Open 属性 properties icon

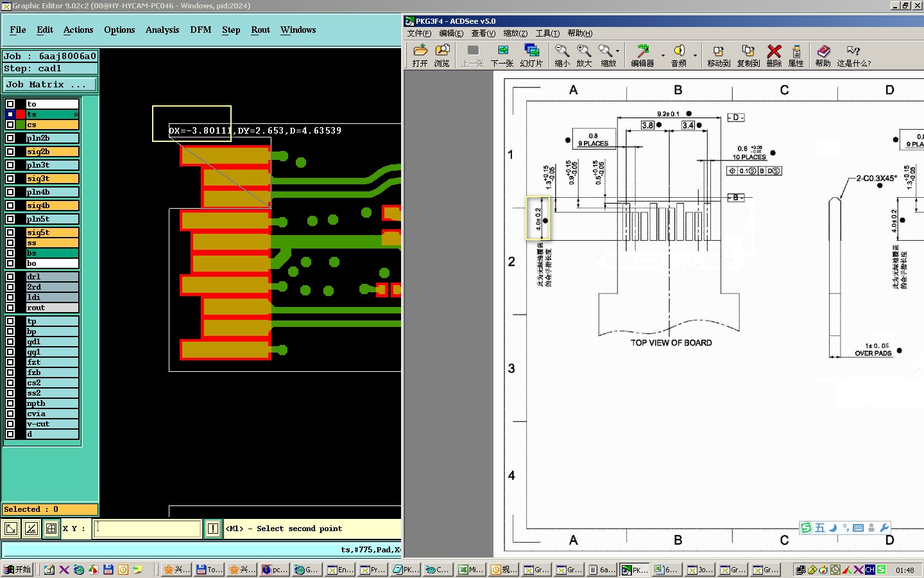tap(796, 51)
